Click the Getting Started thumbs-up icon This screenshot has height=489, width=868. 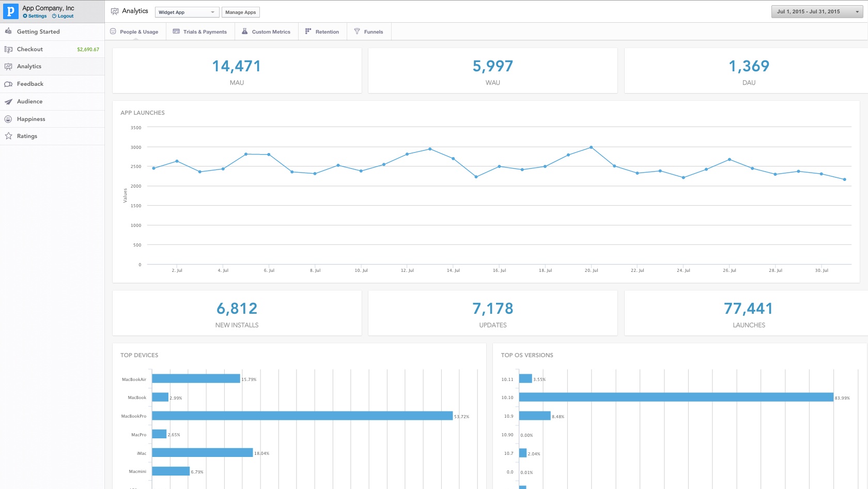point(8,32)
